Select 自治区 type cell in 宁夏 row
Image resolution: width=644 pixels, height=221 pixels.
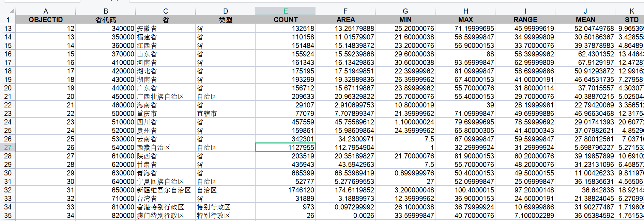click(x=226, y=182)
